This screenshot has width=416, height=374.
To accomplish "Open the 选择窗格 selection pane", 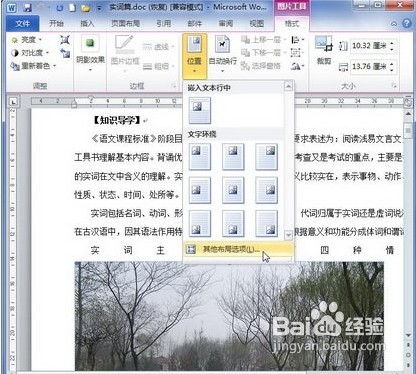I will coord(261,66).
